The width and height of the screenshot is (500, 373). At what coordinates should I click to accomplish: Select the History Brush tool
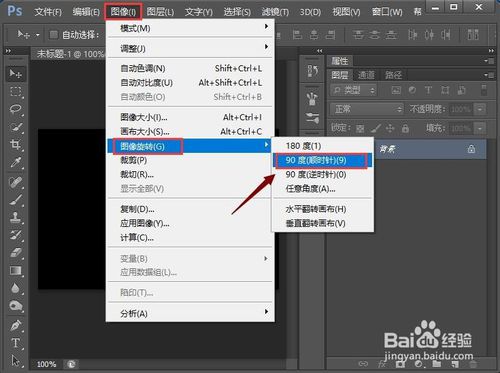click(x=15, y=235)
